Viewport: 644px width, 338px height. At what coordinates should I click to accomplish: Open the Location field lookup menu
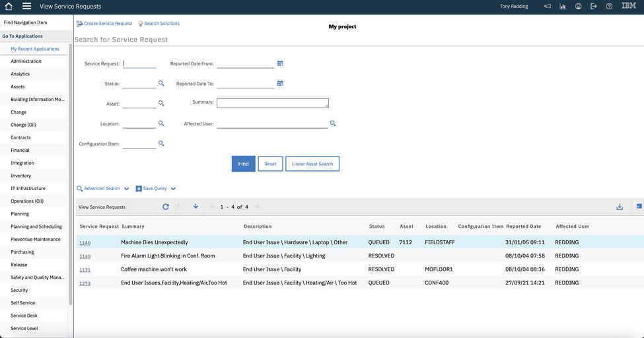pos(161,123)
